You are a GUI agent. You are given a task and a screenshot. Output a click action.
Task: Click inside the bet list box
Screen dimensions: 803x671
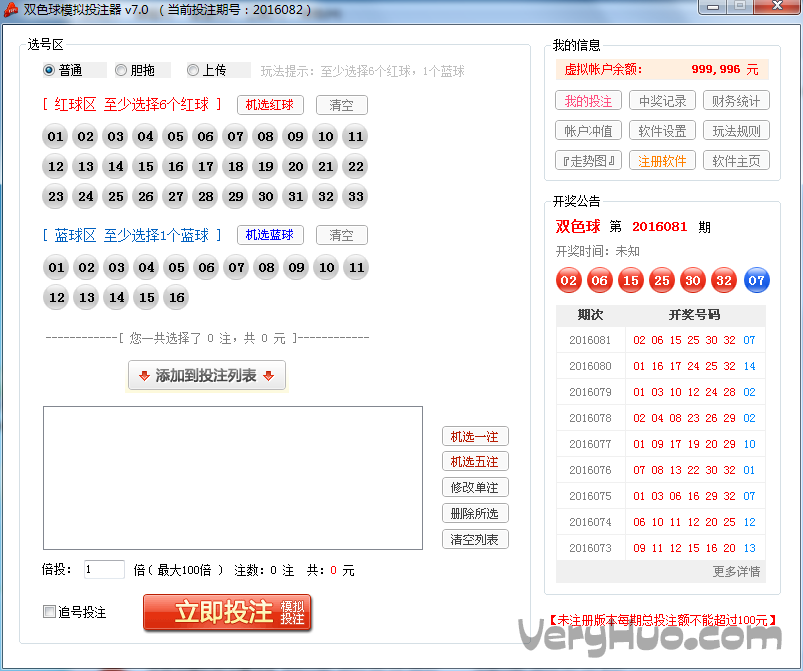coord(233,478)
